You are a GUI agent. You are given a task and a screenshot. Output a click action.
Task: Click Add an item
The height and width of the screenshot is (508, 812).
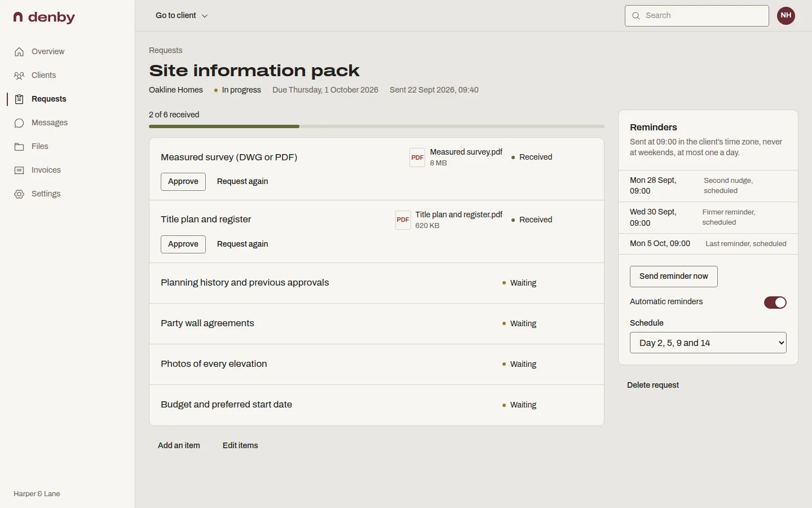179,446
